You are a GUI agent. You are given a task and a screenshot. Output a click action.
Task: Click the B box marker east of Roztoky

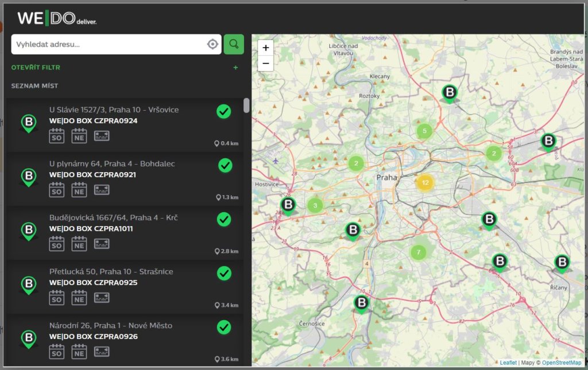[x=449, y=93]
